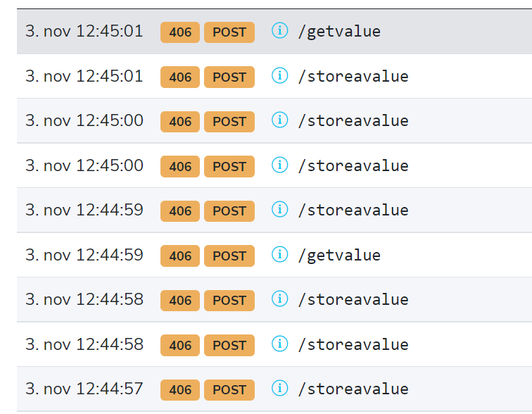Select POST badge on 12:44:59 /storeavalue row
This screenshot has height=414, width=532.
point(229,211)
